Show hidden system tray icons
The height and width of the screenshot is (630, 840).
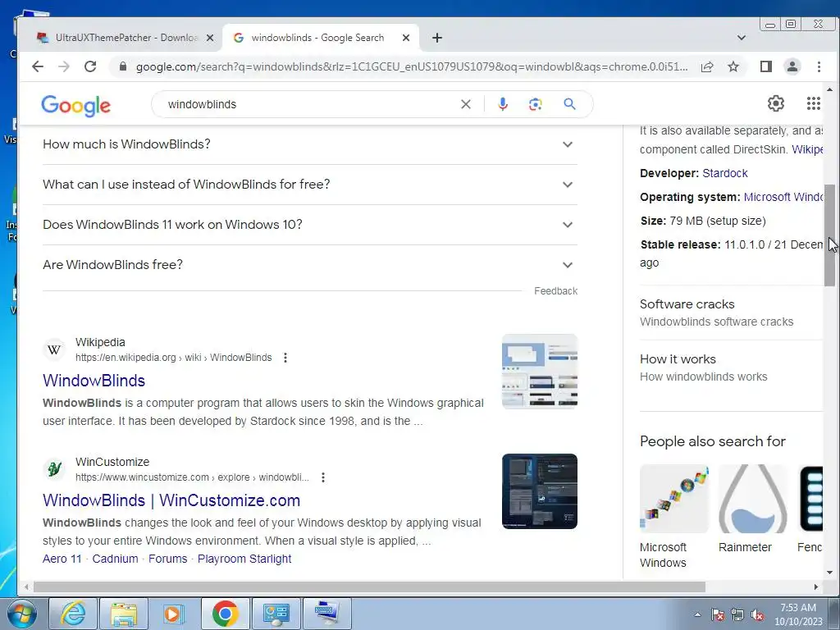tap(697, 614)
